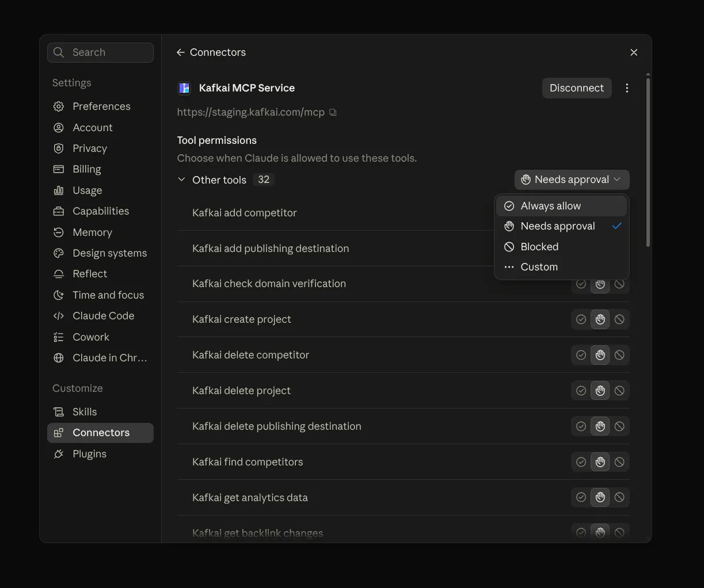Screen dimensions: 704x588
Task: Click the tools list vertical scrollbar
Action: coord(648,162)
